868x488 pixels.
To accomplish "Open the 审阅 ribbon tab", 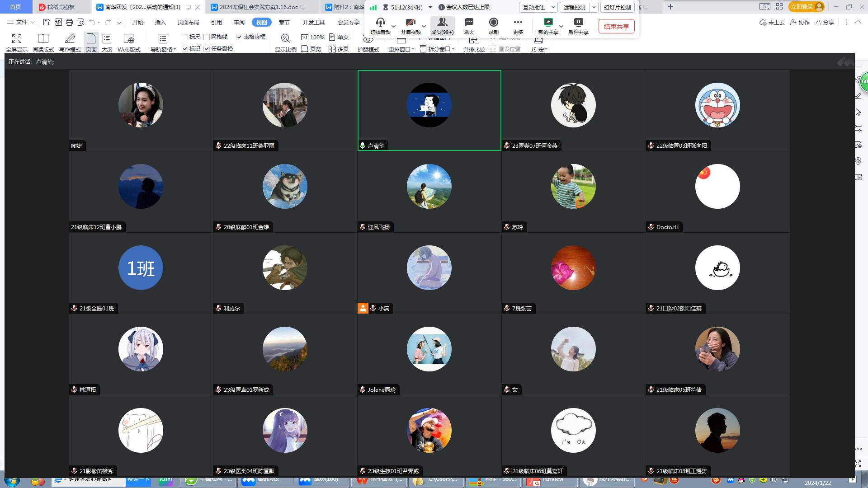I will click(x=239, y=22).
